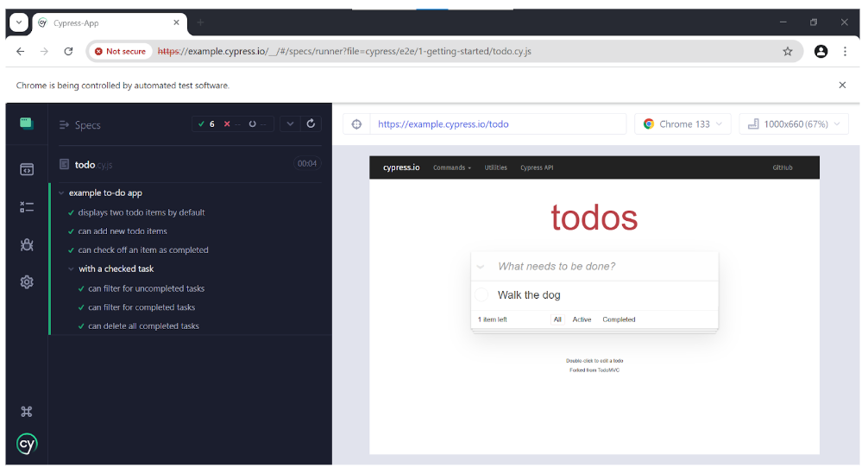Open the GitHub link in navbar
This screenshot has height=474, width=868.
pos(783,167)
